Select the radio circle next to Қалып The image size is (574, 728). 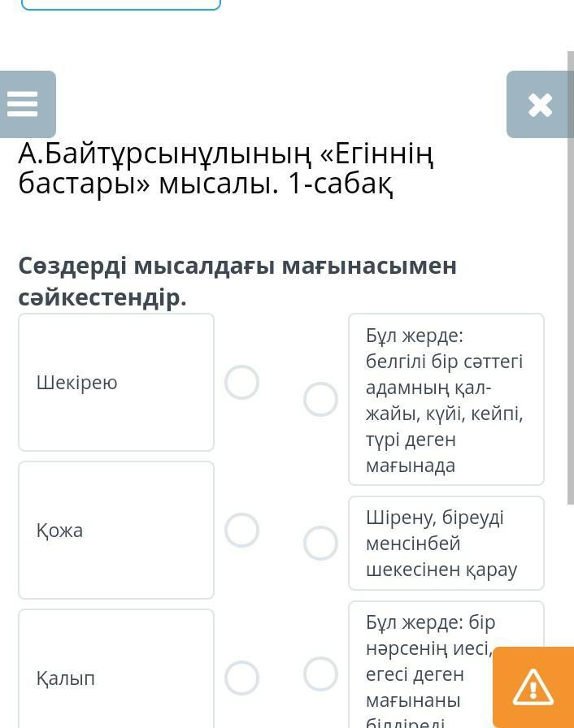tap(241, 678)
